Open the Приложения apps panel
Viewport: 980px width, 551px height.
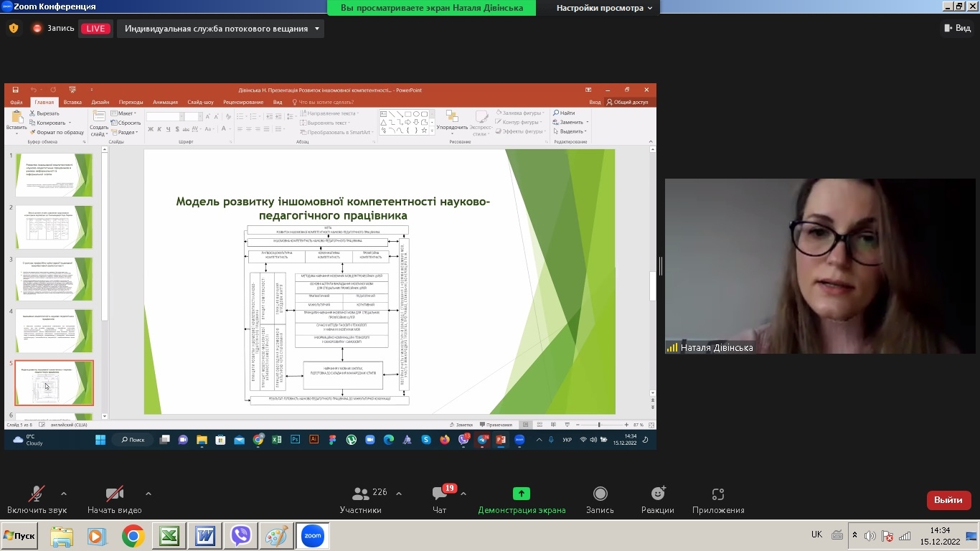tap(718, 499)
